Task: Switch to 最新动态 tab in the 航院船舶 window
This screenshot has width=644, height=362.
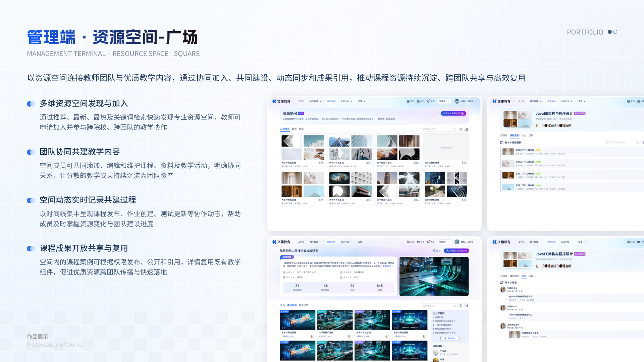Action: tap(304, 305)
